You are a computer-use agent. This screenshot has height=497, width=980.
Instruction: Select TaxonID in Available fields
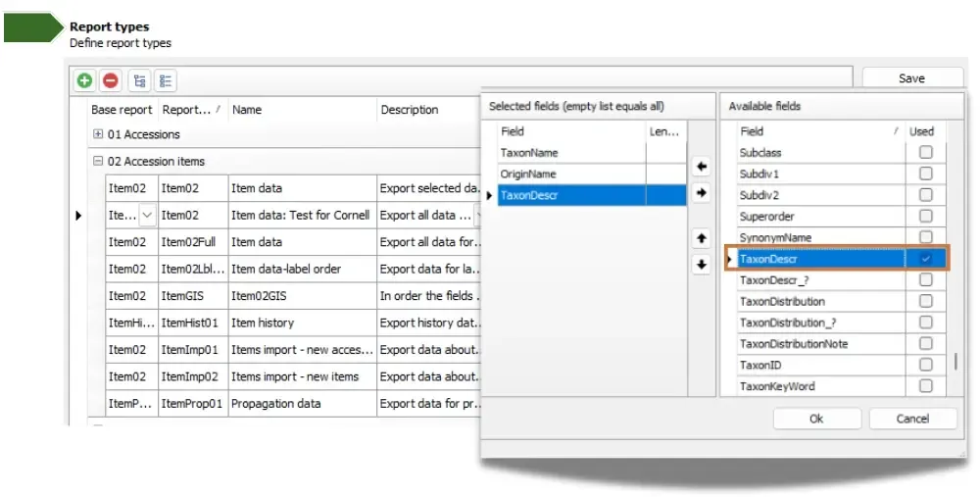pos(820,365)
